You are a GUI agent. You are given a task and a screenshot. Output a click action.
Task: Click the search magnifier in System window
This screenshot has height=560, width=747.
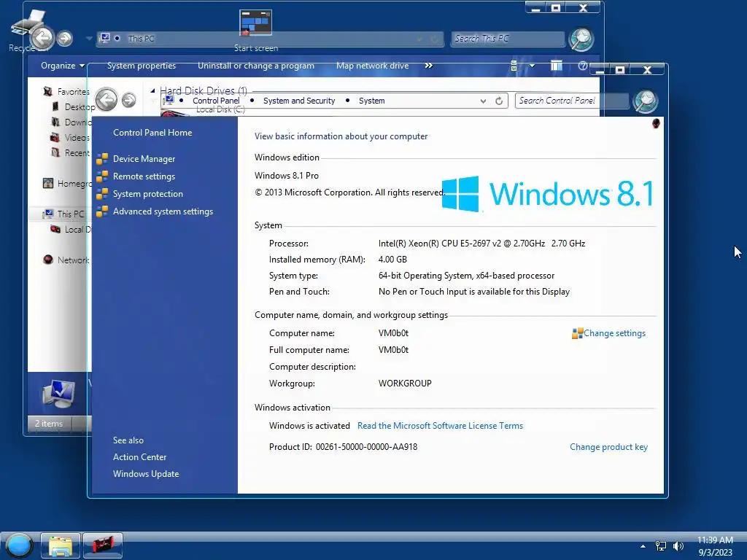point(646,101)
